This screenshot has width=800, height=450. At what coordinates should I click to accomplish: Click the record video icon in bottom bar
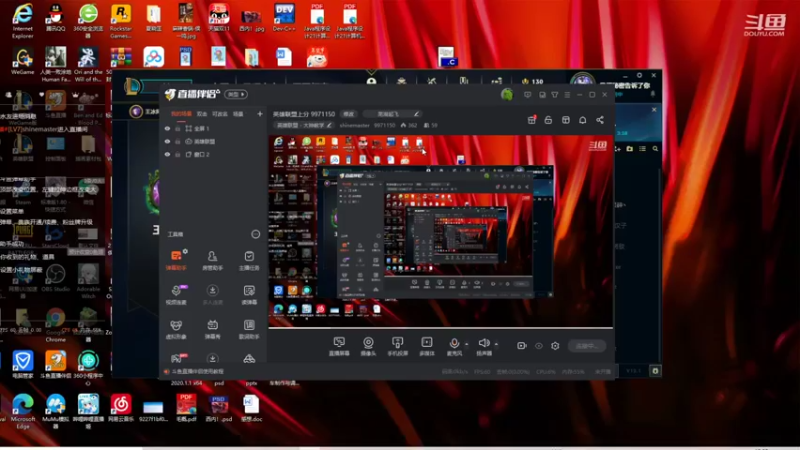[x=521, y=346]
